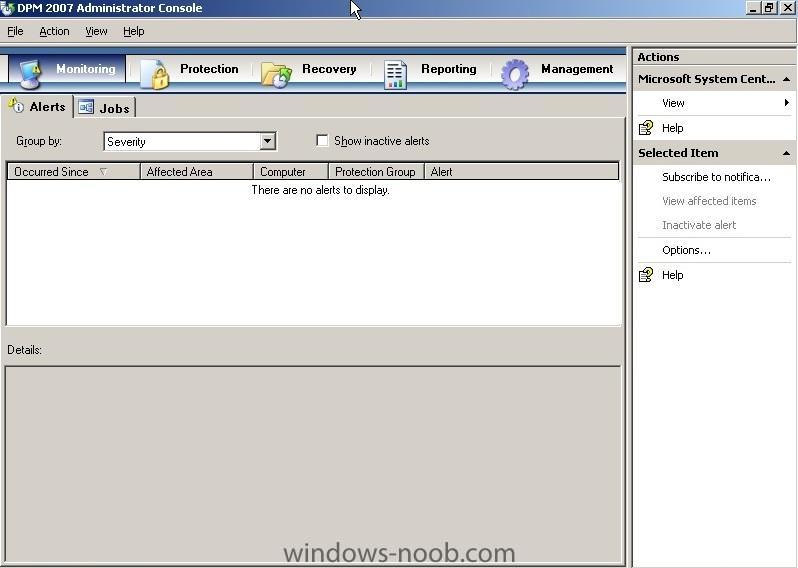Select the Jobs tab
The height and width of the screenshot is (568, 798).
pyautogui.click(x=105, y=107)
